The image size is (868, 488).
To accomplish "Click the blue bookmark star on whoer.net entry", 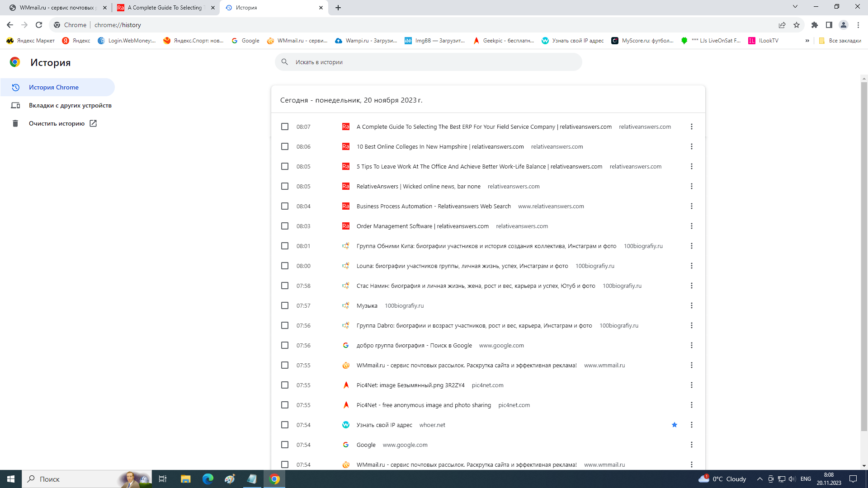I will click(675, 425).
